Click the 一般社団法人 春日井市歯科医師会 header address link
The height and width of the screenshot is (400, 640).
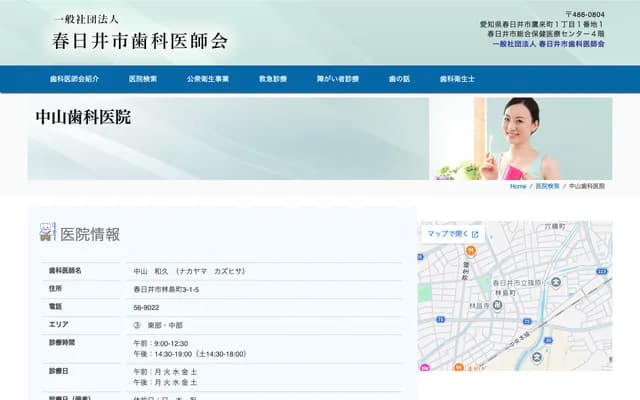549,44
